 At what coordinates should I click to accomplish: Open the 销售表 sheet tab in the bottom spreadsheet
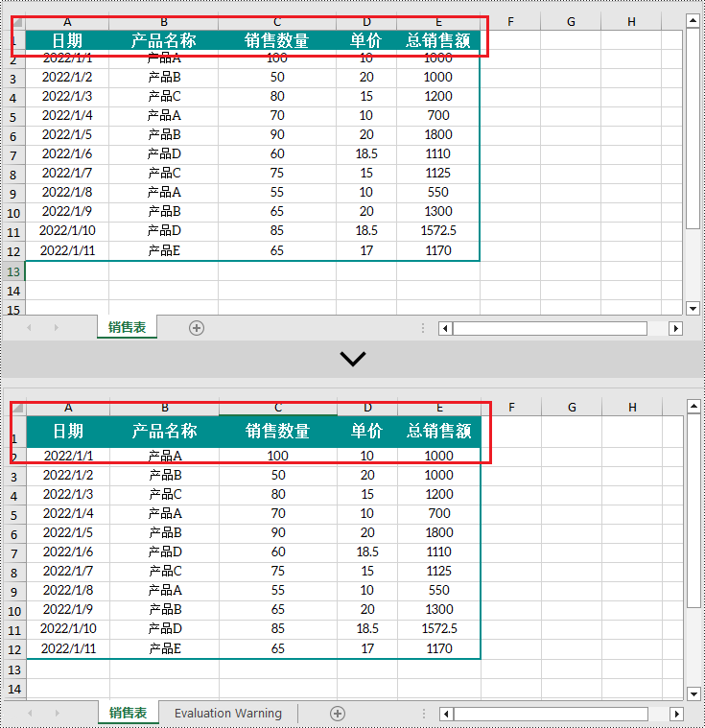click(x=128, y=713)
